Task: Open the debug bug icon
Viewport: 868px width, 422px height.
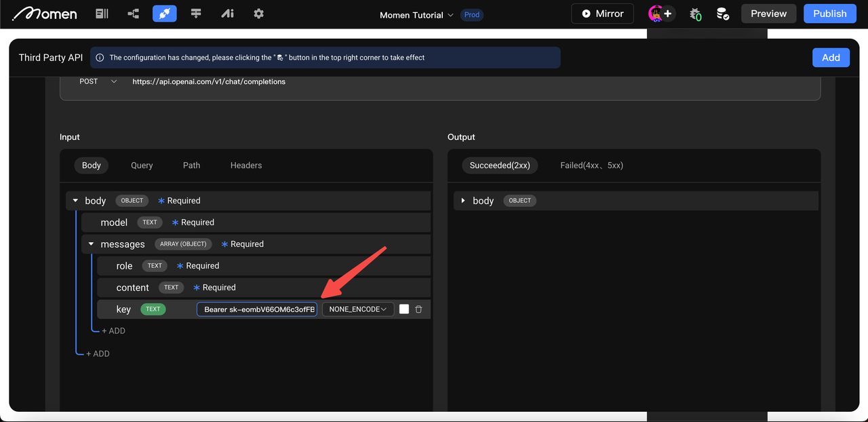Action: (x=696, y=14)
